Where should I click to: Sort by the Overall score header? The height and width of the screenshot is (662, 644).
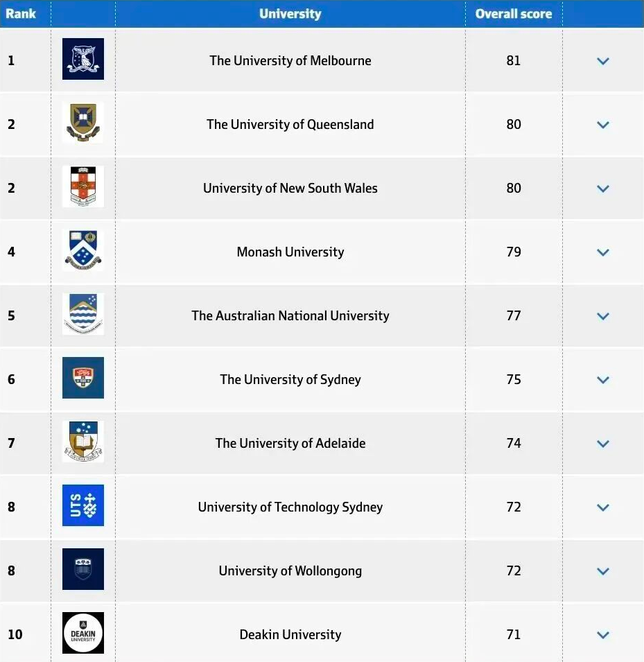[x=513, y=13]
